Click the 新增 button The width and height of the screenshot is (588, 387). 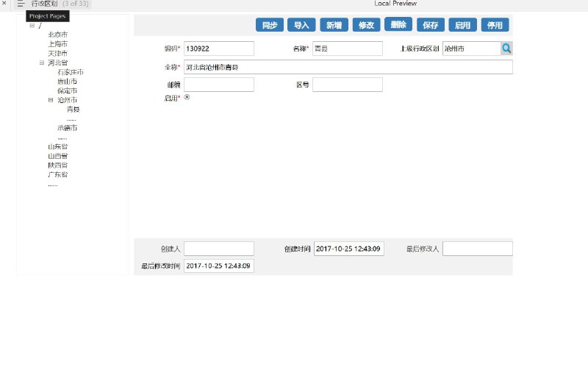click(334, 25)
